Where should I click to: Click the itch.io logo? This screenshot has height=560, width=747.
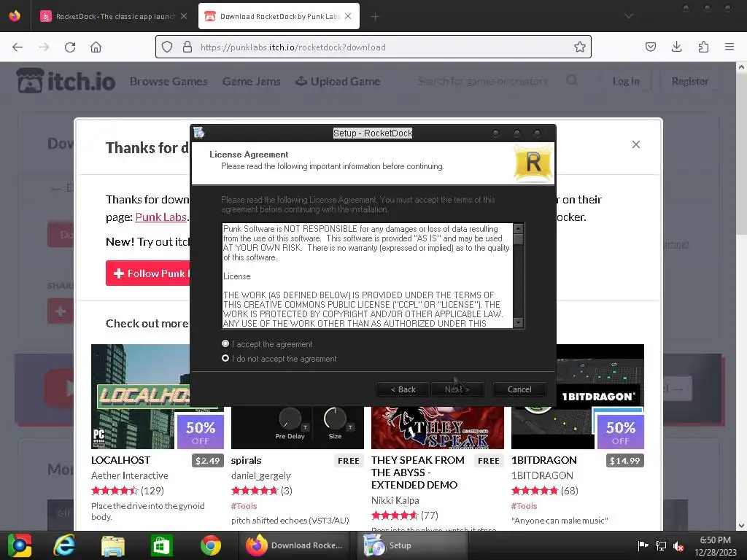(66, 81)
